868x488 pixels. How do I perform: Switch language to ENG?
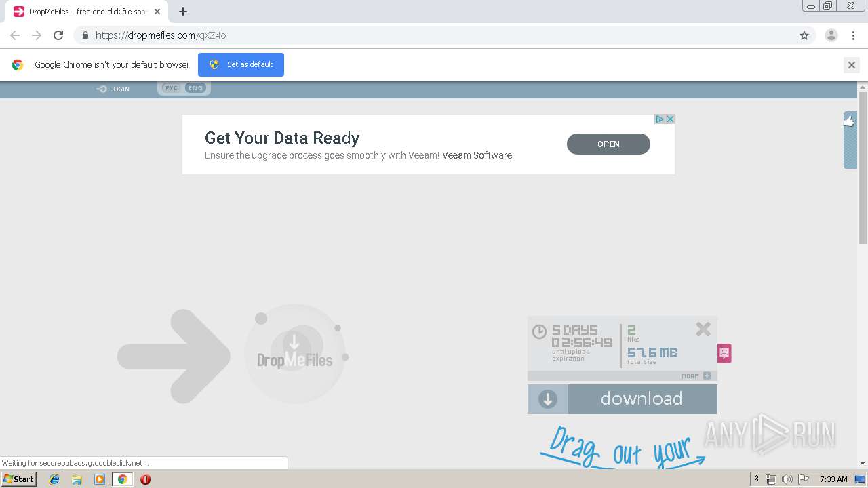click(195, 88)
